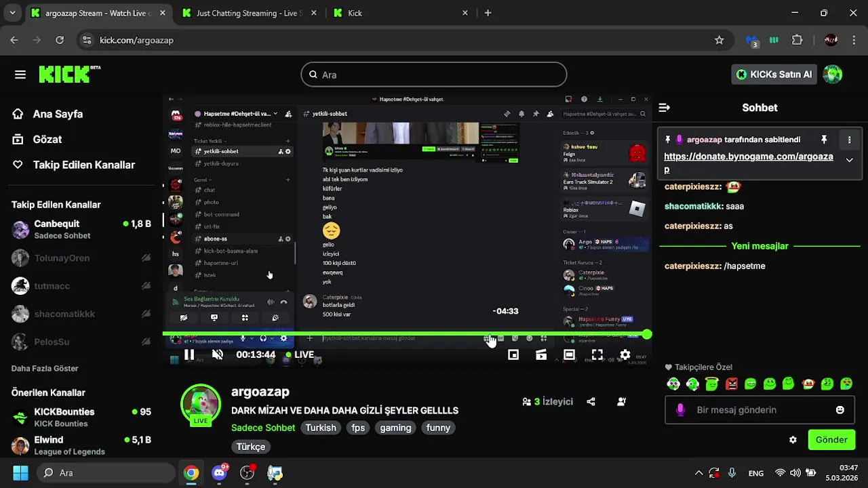Toggle notifications for PelosSu
The image size is (868, 488).
(x=146, y=342)
